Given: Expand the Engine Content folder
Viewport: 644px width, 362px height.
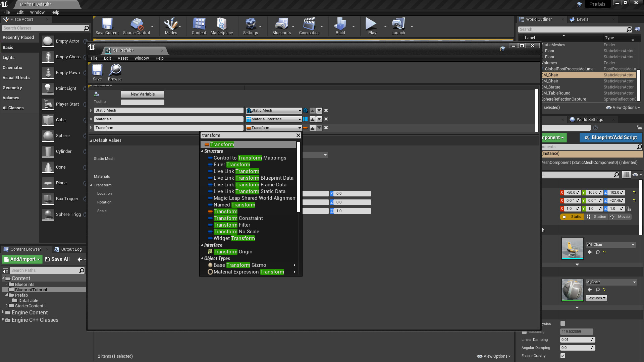Looking at the screenshot, I should pos(3,312).
